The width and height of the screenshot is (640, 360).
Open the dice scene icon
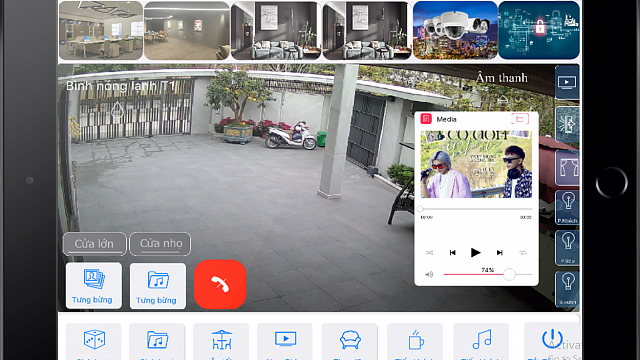click(94, 341)
